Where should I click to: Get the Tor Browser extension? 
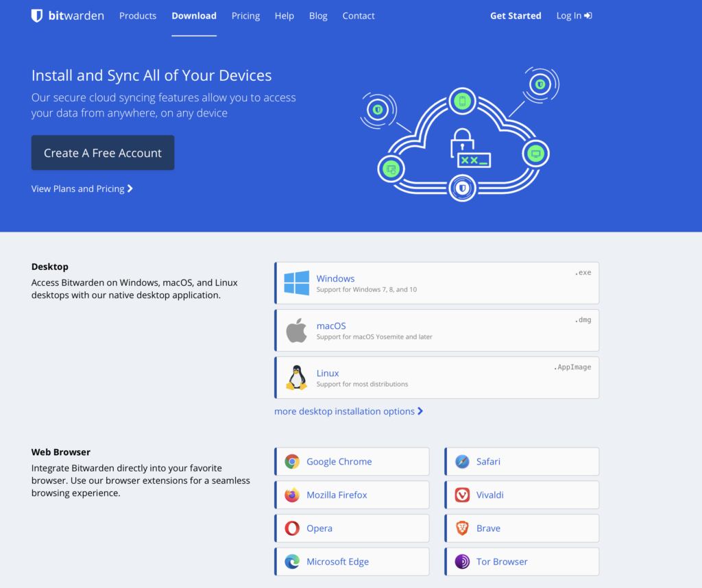tap(522, 561)
